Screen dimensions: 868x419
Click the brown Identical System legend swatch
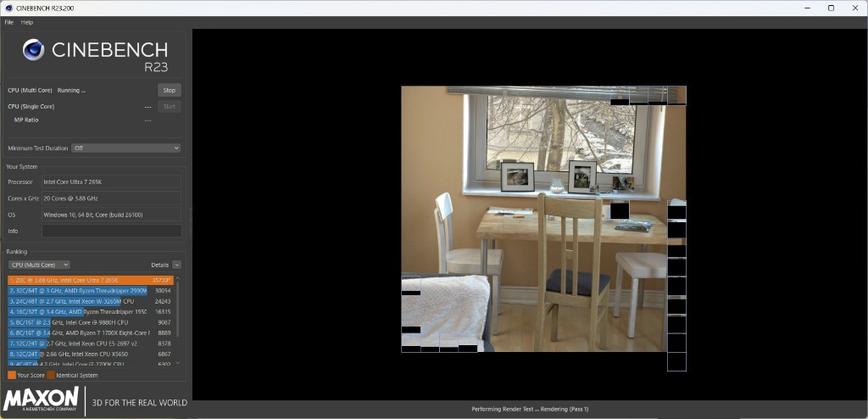pyautogui.click(x=51, y=375)
